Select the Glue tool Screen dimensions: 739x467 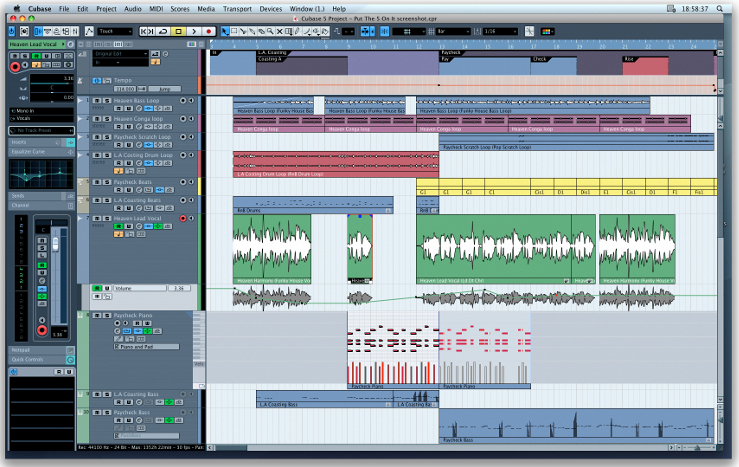pyautogui.click(x=252, y=32)
